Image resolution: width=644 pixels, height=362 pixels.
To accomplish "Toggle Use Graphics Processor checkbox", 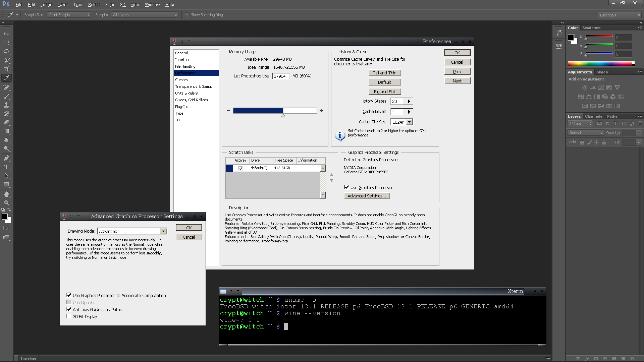I will click(x=346, y=186).
